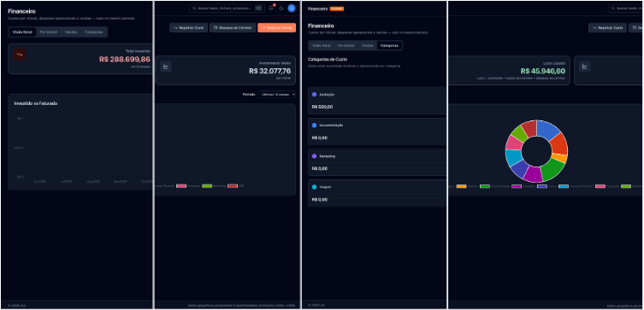
Task: Click the orange badge beside the Financeiro header
Action: pos(337,9)
